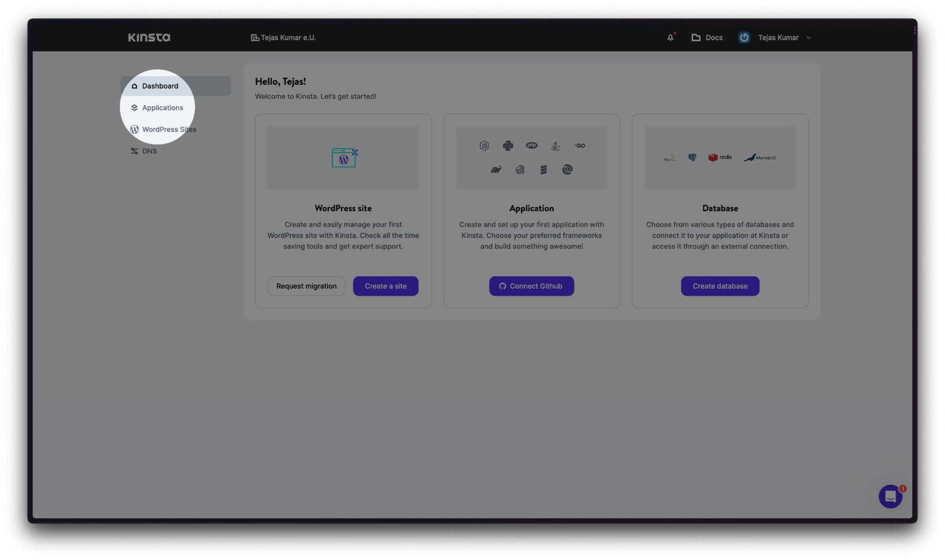Click the Connect Github button
Screen dimensions: 945x560
point(531,286)
